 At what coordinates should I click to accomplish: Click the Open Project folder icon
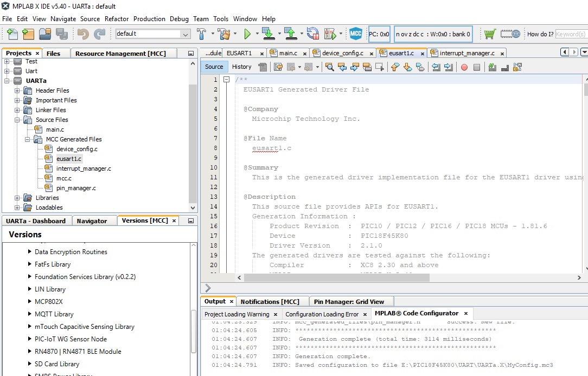pyautogui.click(x=45, y=34)
